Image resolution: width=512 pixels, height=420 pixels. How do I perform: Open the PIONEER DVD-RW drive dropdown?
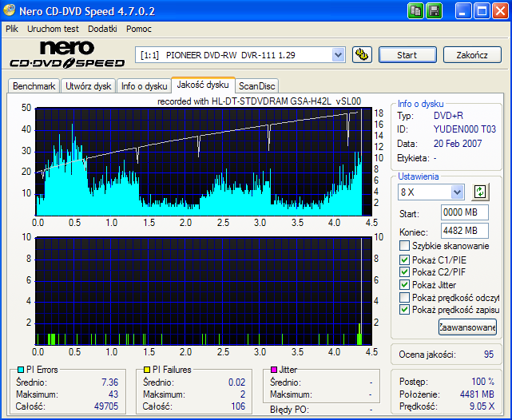(338, 55)
